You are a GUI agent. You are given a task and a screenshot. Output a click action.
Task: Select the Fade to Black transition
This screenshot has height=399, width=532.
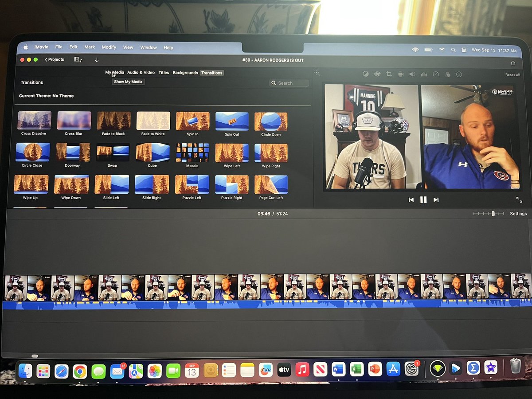point(114,120)
